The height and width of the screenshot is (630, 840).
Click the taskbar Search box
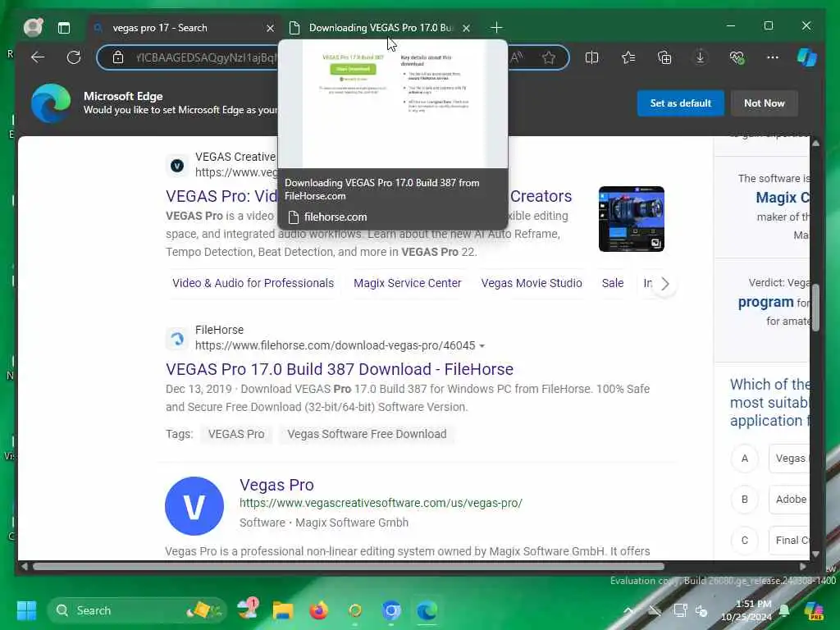coord(137,610)
